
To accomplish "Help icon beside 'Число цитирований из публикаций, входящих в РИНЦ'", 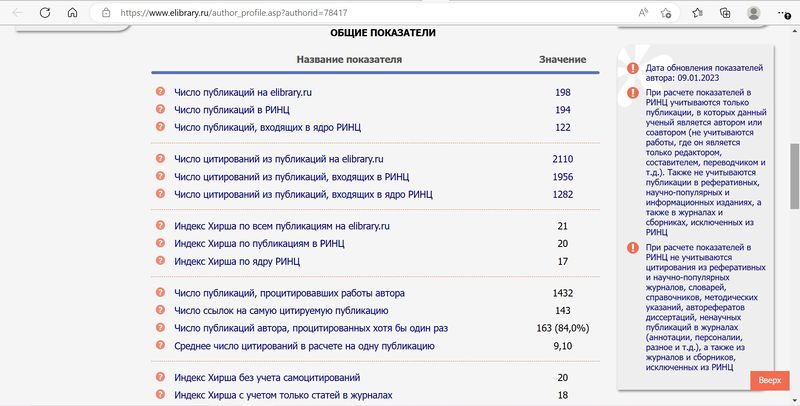I will click(160, 176).
